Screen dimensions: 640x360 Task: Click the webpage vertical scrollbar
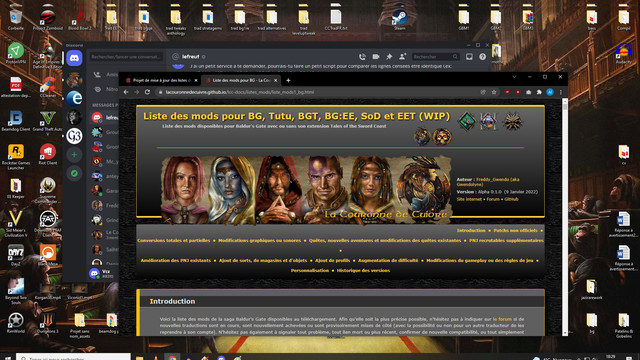565,218
